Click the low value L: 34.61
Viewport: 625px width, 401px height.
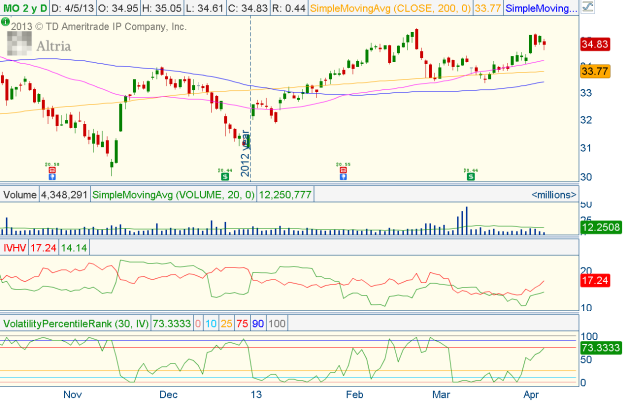tap(204, 8)
